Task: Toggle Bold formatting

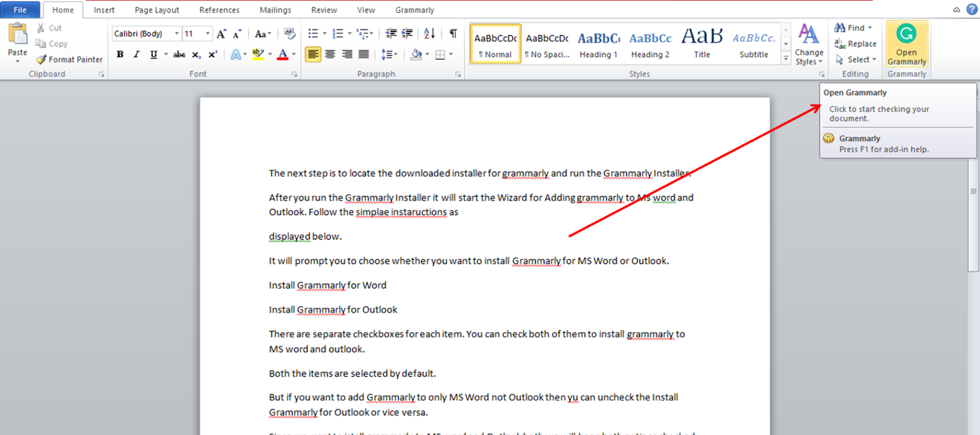Action: pyautogui.click(x=120, y=55)
